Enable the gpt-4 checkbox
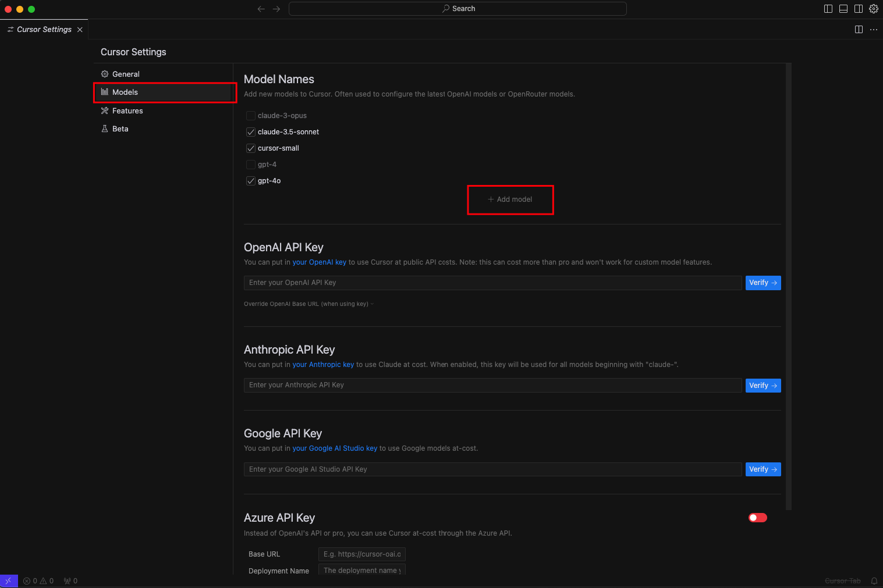 [x=251, y=165]
